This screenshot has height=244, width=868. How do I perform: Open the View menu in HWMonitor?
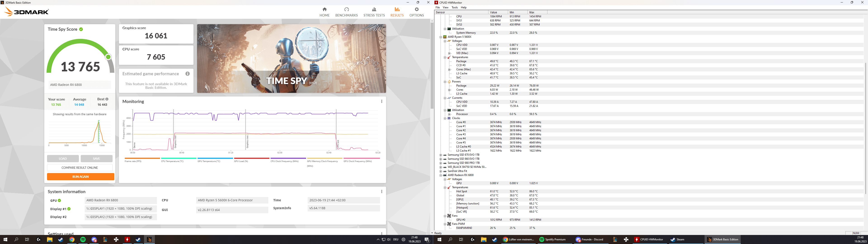446,7
